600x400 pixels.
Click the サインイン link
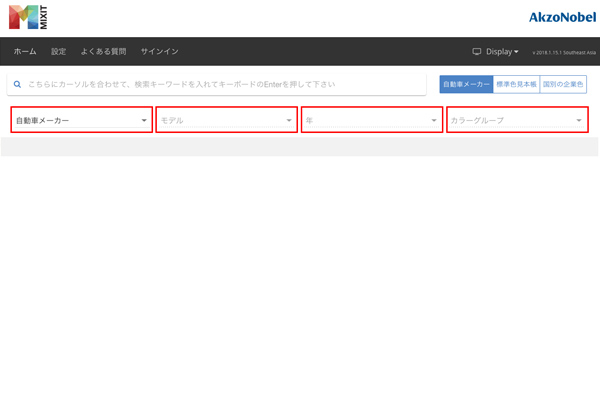coord(160,52)
